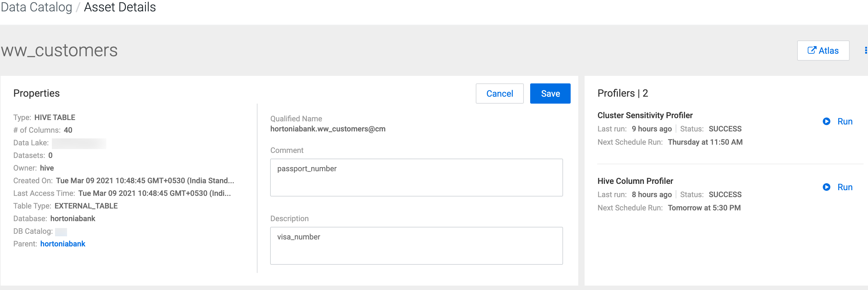
Task: Click the Cluster Sensitivity Profiler title
Action: (x=645, y=115)
